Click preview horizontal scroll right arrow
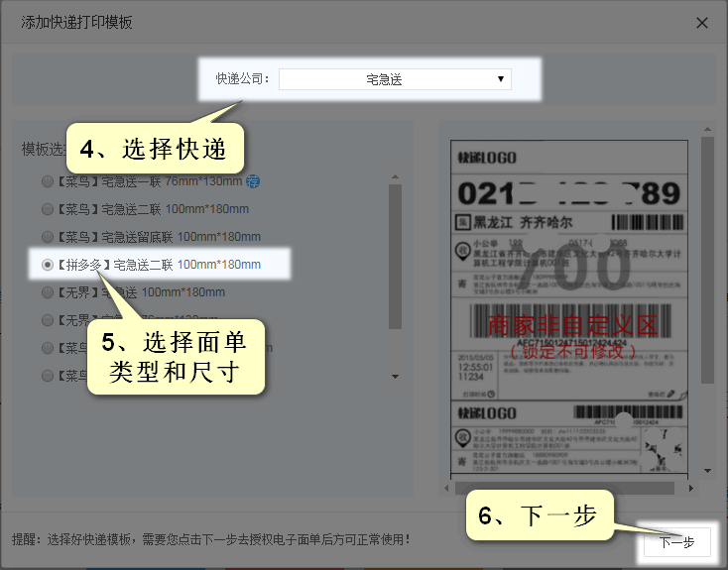 [x=691, y=488]
